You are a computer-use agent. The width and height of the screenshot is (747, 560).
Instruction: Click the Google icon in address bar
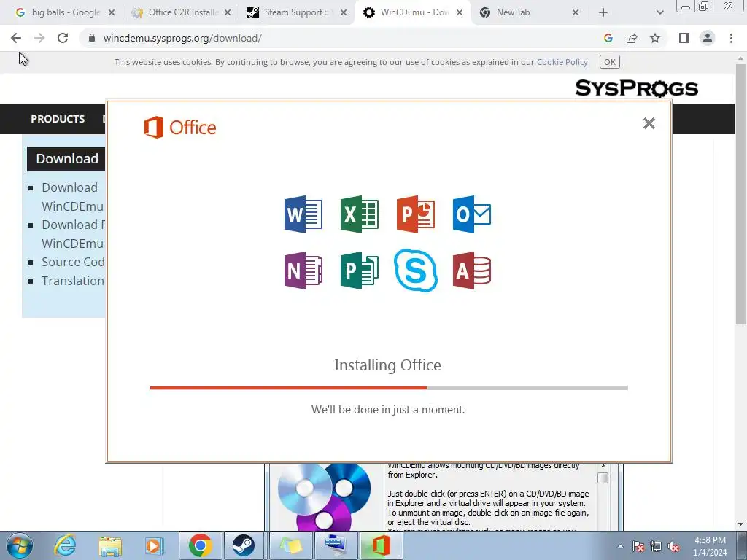(608, 38)
